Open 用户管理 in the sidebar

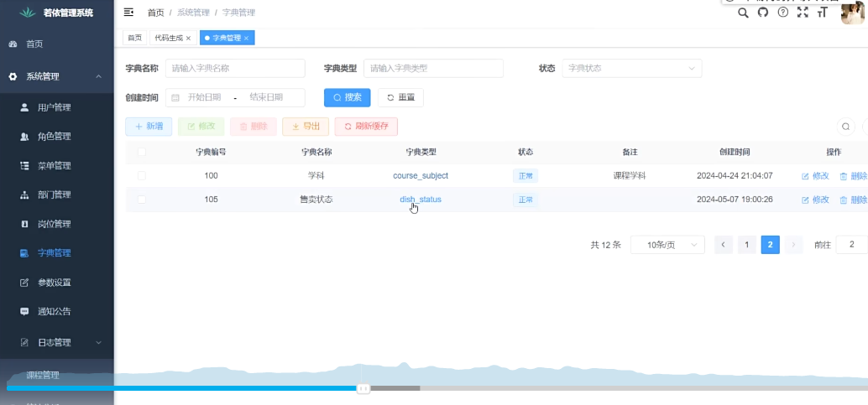(55, 108)
